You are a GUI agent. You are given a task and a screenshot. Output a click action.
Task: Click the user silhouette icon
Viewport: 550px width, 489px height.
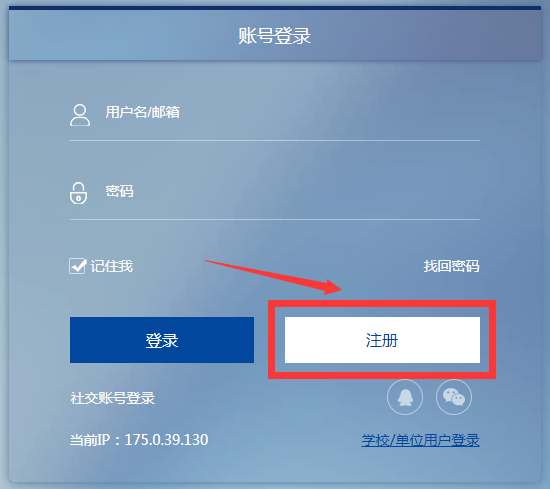click(80, 115)
